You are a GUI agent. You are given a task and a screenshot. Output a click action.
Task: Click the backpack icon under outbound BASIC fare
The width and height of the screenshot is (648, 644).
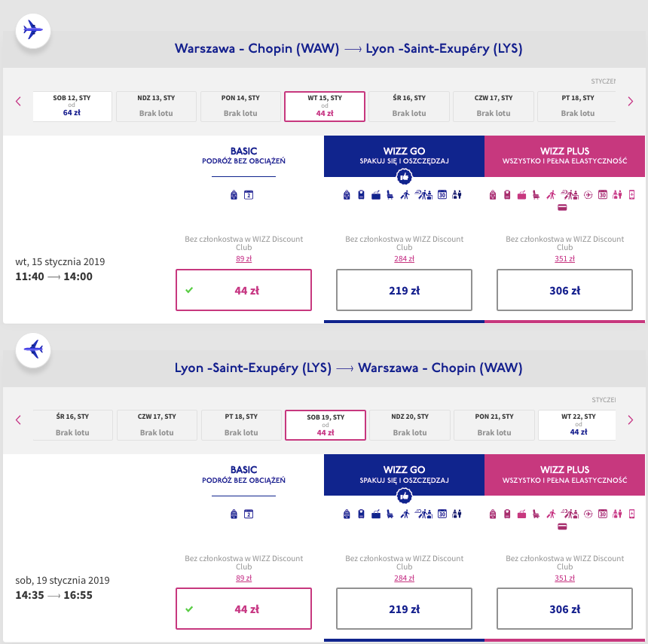[234, 195]
